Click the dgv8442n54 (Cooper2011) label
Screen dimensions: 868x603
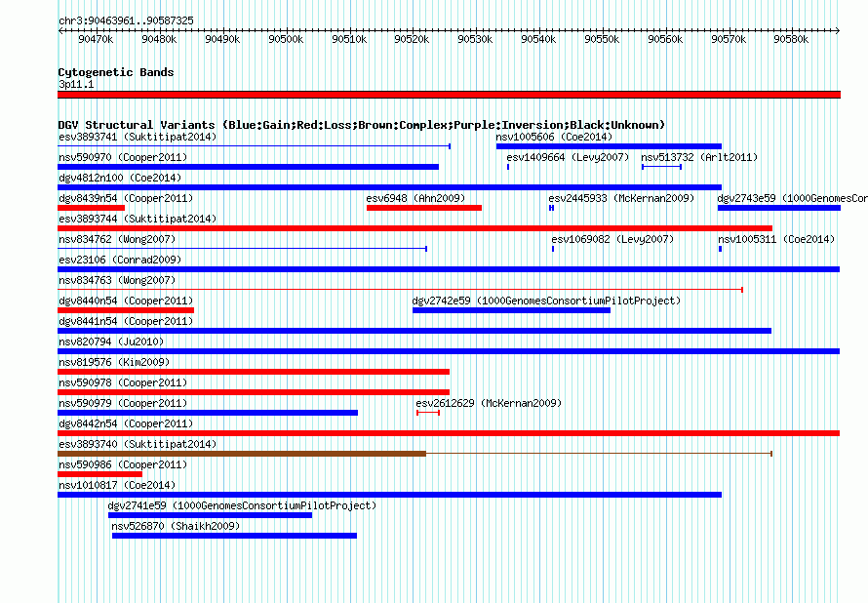126,423
